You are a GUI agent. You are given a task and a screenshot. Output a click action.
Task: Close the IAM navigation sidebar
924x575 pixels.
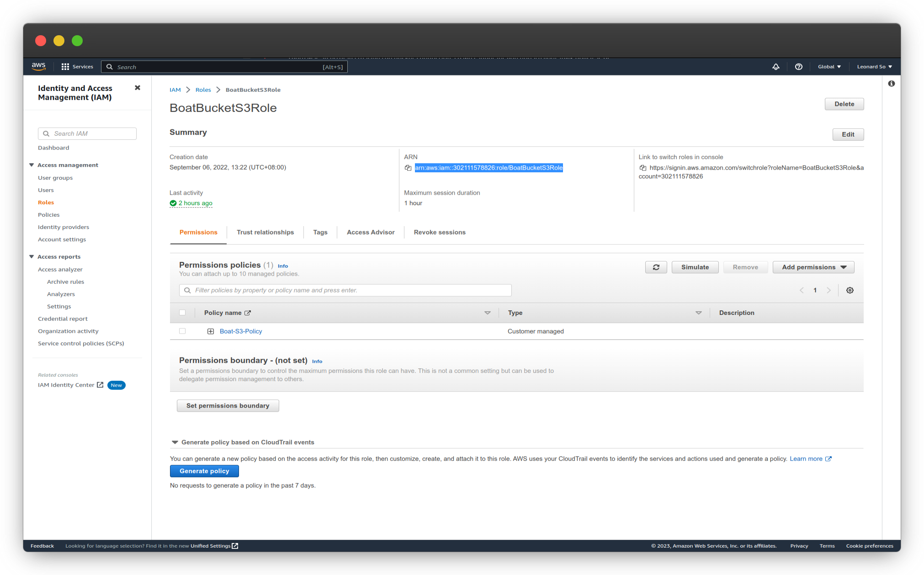pos(138,88)
